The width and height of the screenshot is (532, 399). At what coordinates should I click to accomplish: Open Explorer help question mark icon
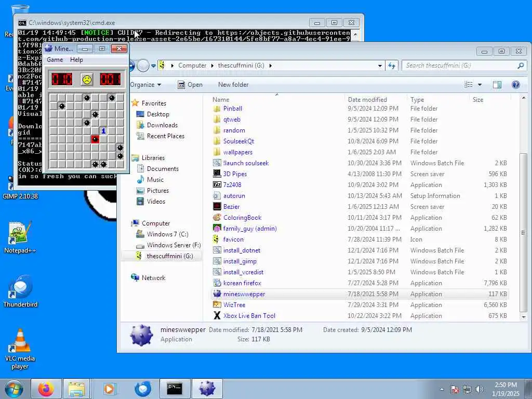[x=516, y=85]
